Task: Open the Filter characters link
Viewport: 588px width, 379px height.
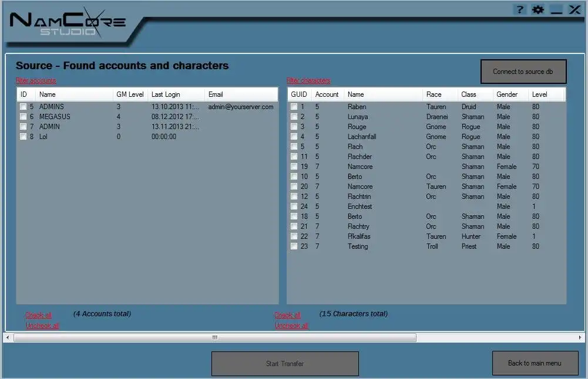Action: pyautogui.click(x=308, y=80)
